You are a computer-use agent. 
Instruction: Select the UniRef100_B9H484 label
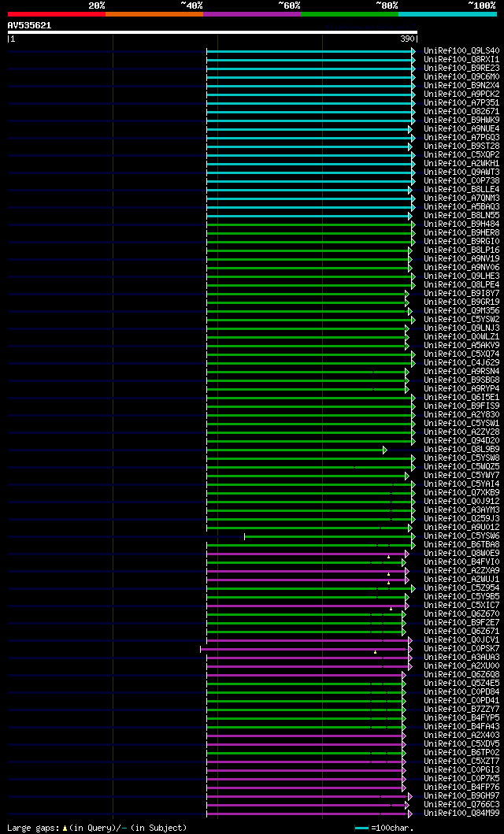462,224
